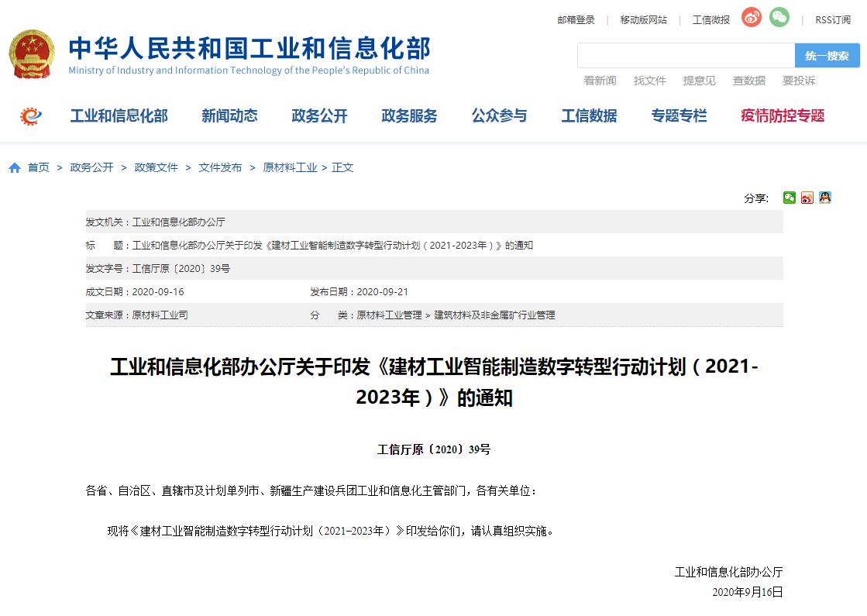The width and height of the screenshot is (867, 616).
Task: Select the 要投诉 search category
Action: (x=798, y=81)
